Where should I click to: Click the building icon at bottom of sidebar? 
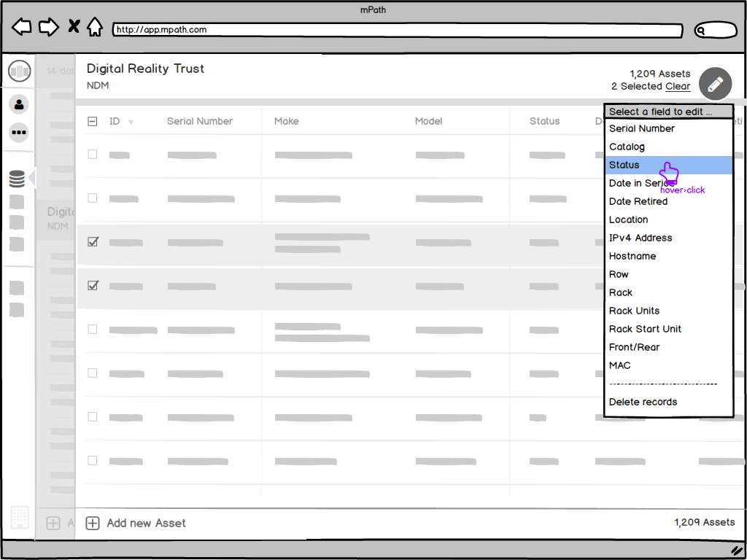tap(19, 518)
